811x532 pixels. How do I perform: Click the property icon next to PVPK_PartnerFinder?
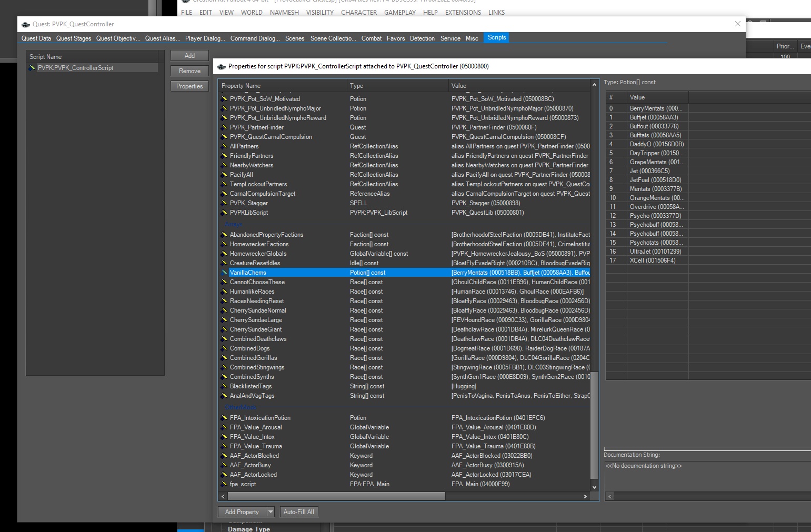[224, 127]
